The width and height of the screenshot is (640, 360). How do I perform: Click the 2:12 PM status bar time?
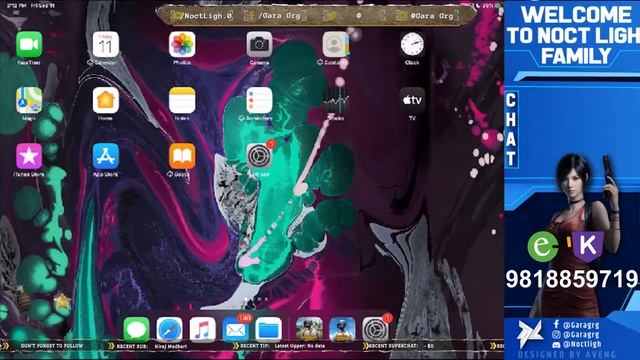(x=16, y=6)
